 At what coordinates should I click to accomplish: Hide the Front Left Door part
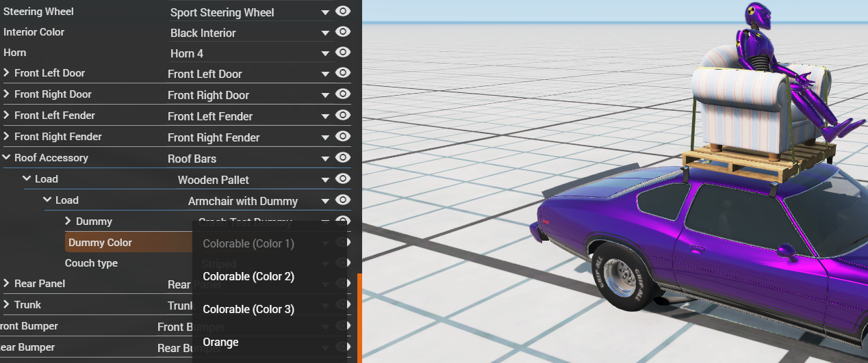(343, 72)
